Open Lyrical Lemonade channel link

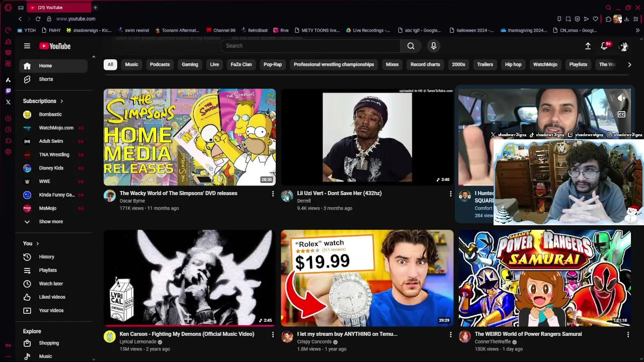138,342
